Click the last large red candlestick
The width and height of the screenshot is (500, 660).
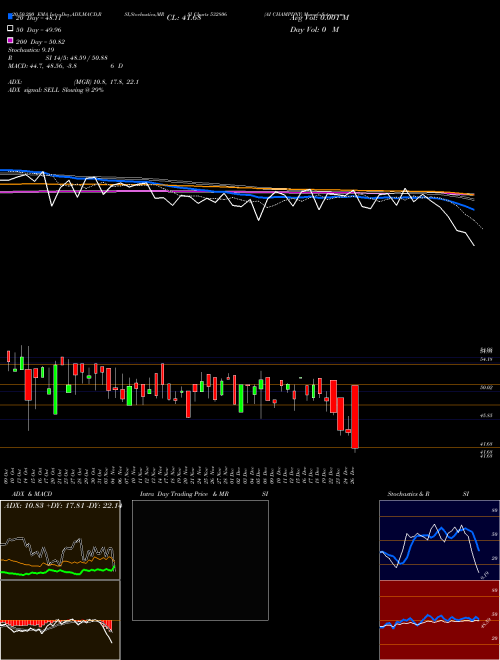(x=355, y=416)
